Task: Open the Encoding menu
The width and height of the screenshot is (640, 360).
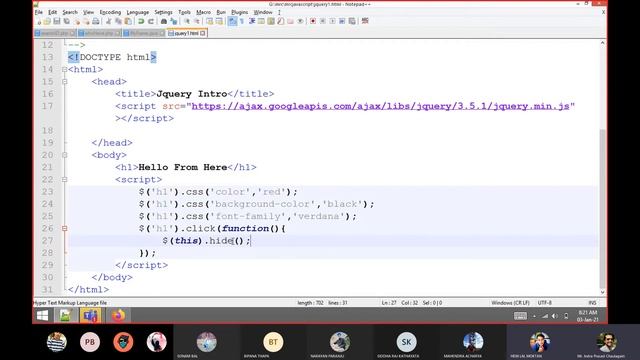Action: coord(110,12)
